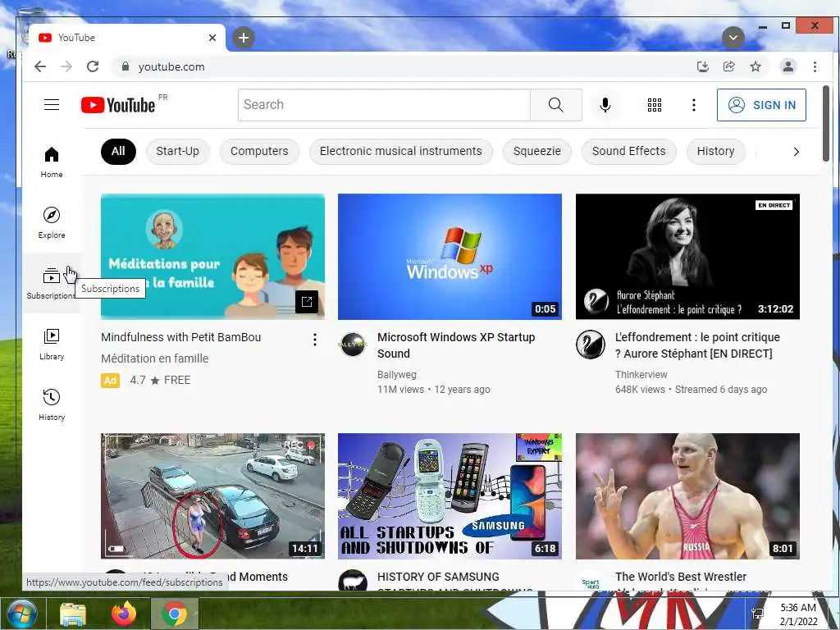Click the YouTube logo
This screenshot has height=630, width=840.
tap(118, 104)
